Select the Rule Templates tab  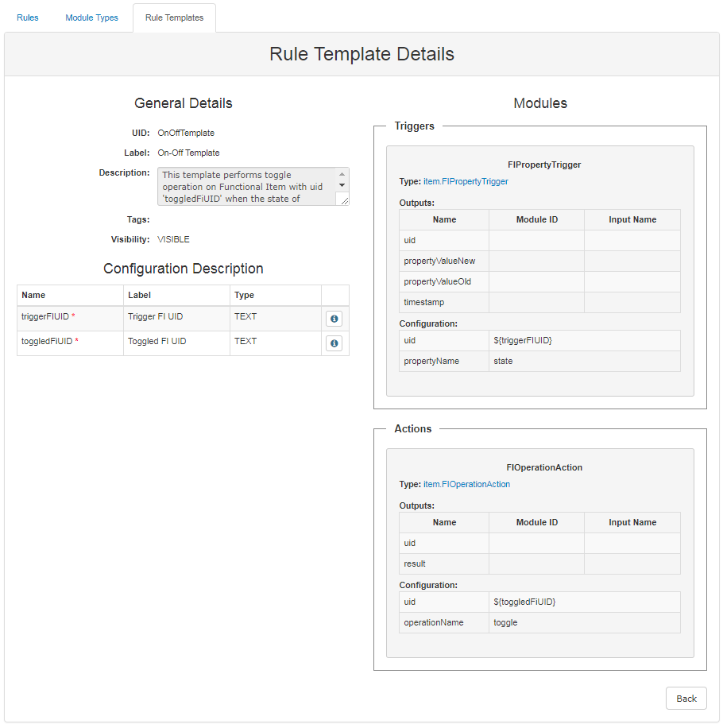174,17
